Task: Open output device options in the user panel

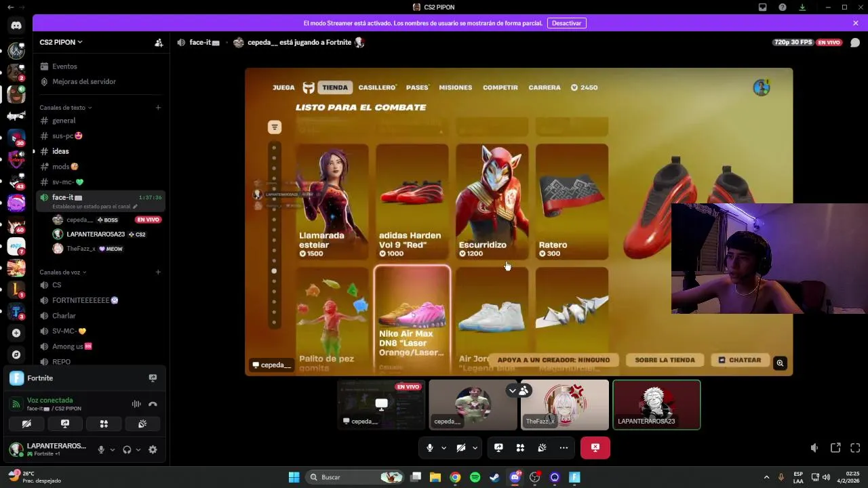Action: tap(138, 449)
